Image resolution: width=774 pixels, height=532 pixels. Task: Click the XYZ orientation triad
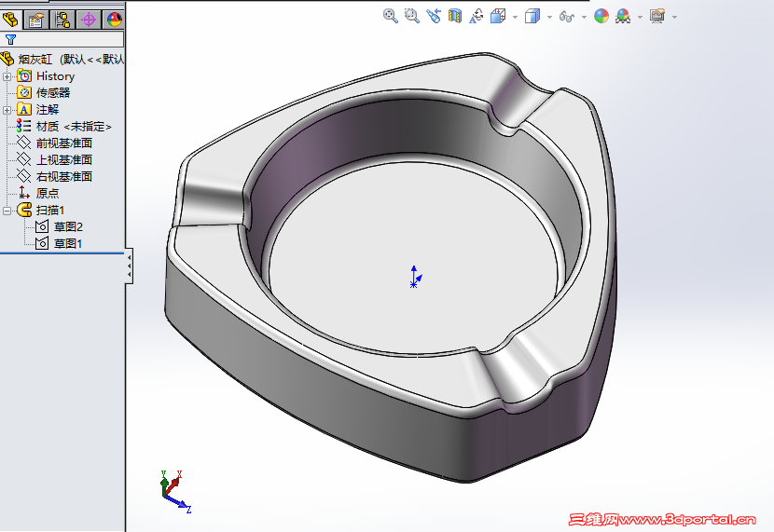tap(174, 492)
